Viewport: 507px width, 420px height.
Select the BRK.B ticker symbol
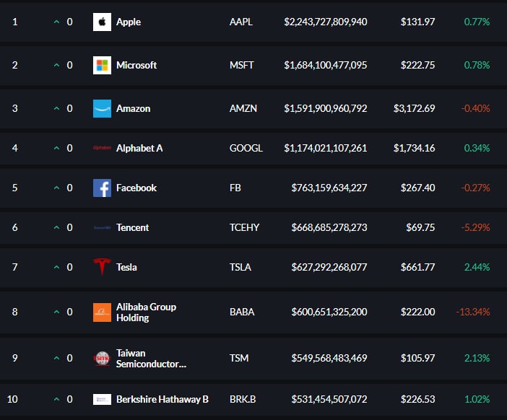pos(243,399)
